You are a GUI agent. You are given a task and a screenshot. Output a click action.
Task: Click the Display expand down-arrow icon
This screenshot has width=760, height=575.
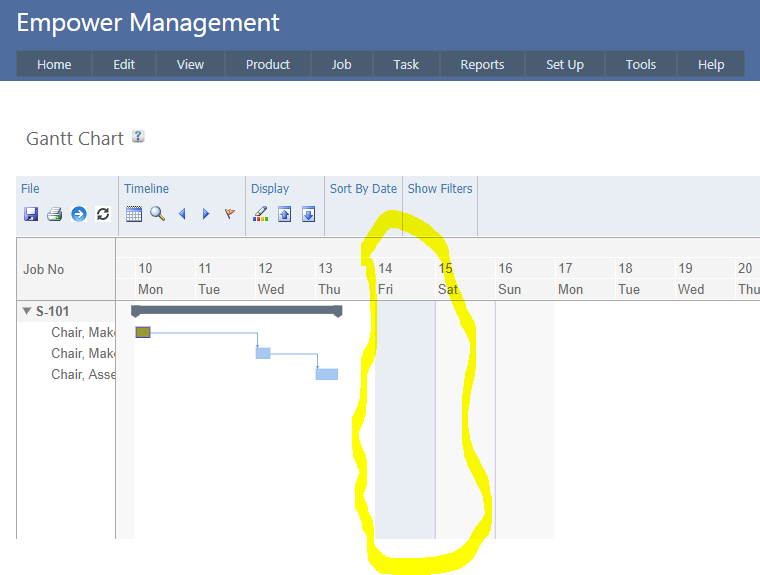308,214
